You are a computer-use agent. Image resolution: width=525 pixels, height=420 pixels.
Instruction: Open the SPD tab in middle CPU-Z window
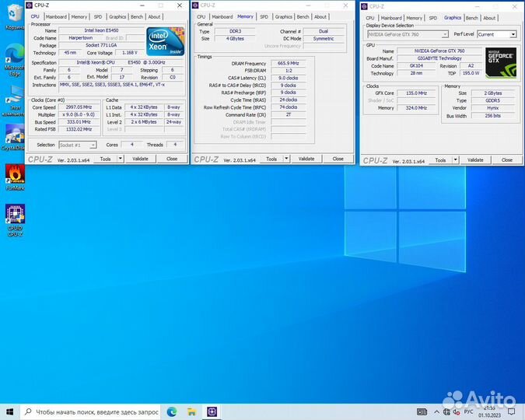264,17
